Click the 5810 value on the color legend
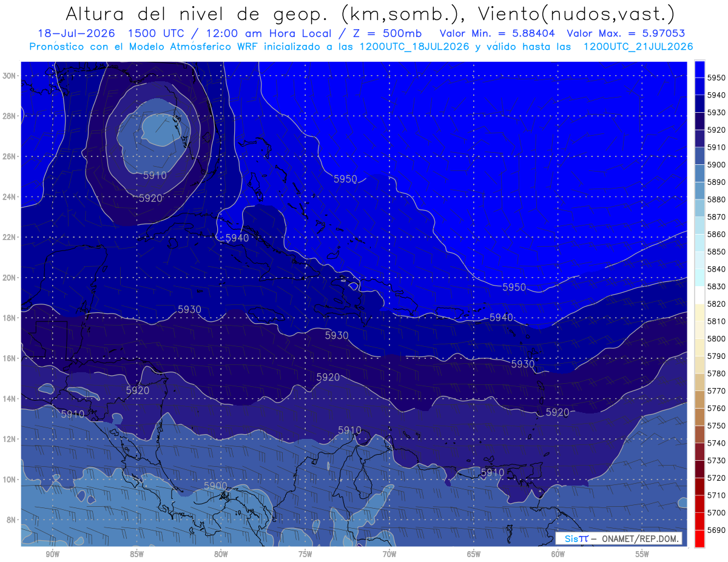Viewport: 728px width, 562px height. [716, 321]
